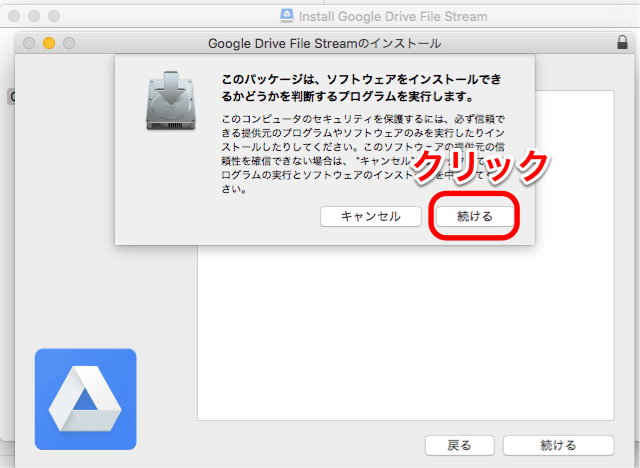Click the Google Drive logo
The height and width of the screenshot is (468, 640).
pyautogui.click(x=85, y=398)
